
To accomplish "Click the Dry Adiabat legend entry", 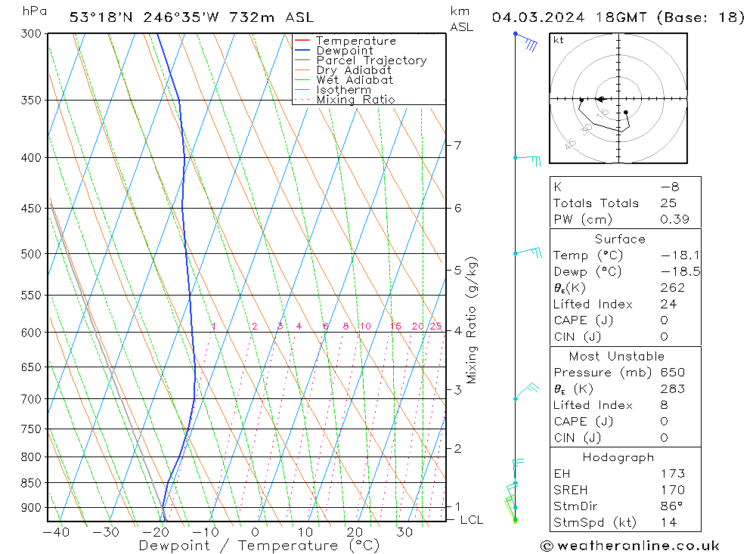I will click(x=342, y=70).
